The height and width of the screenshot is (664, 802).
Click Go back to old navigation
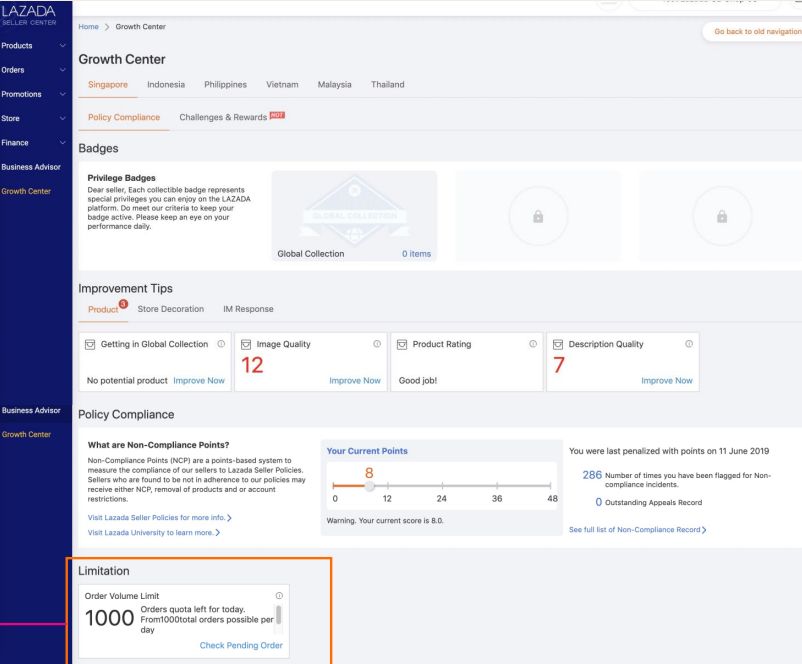[757, 31]
